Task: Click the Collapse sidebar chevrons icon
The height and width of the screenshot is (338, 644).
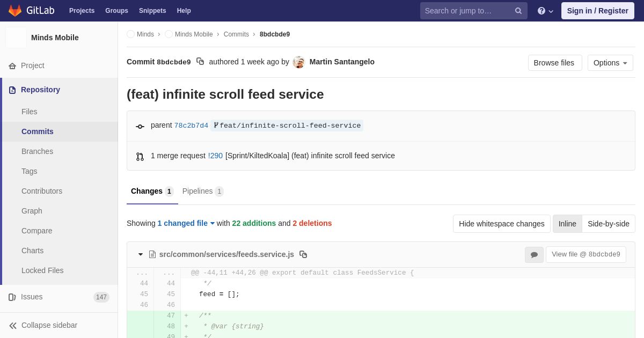Action: tap(13, 326)
